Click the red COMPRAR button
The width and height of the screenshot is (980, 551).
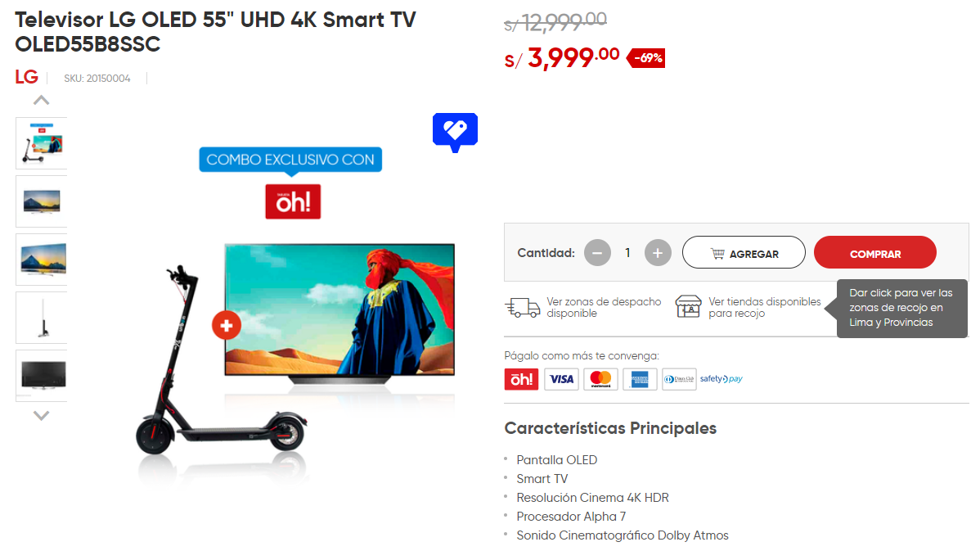[875, 253]
